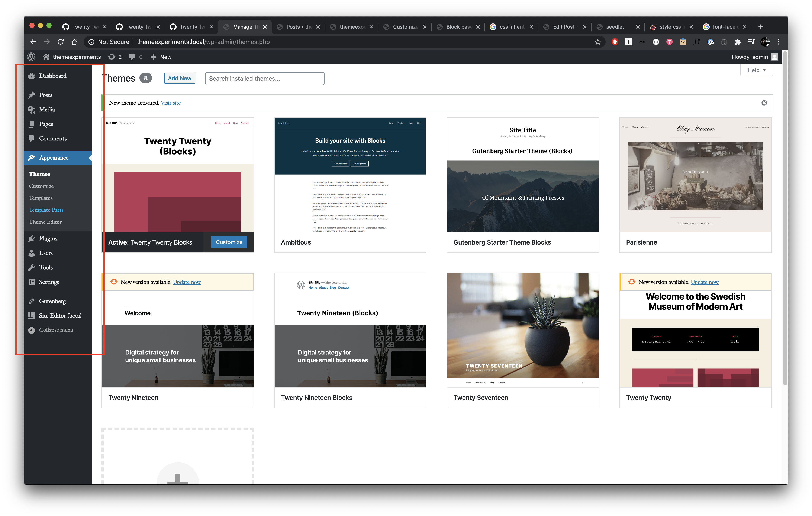This screenshot has height=516, width=812.
Task: Click the Themes submenu item
Action: coord(39,174)
